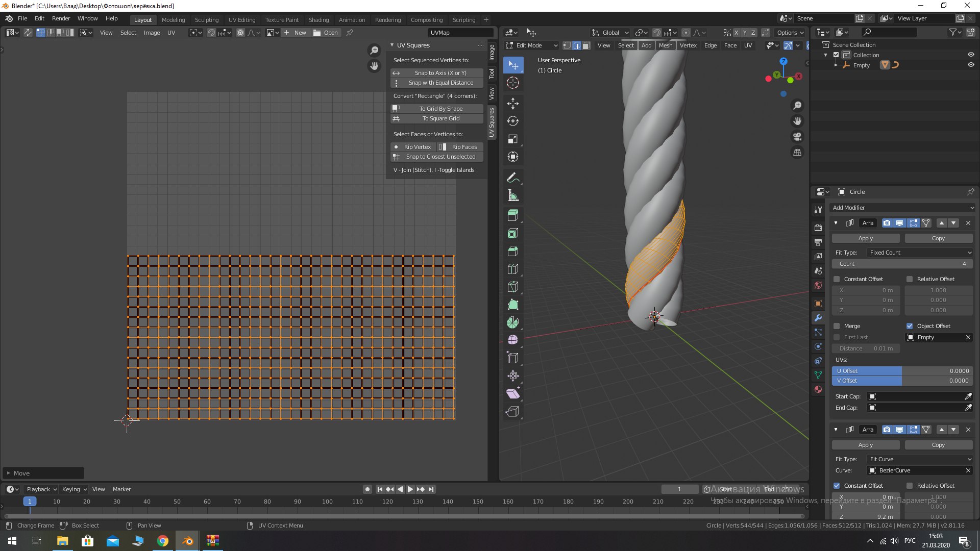The width and height of the screenshot is (980, 551).
Task: Select the Rotate tool in viewport toolbar
Action: click(x=513, y=121)
